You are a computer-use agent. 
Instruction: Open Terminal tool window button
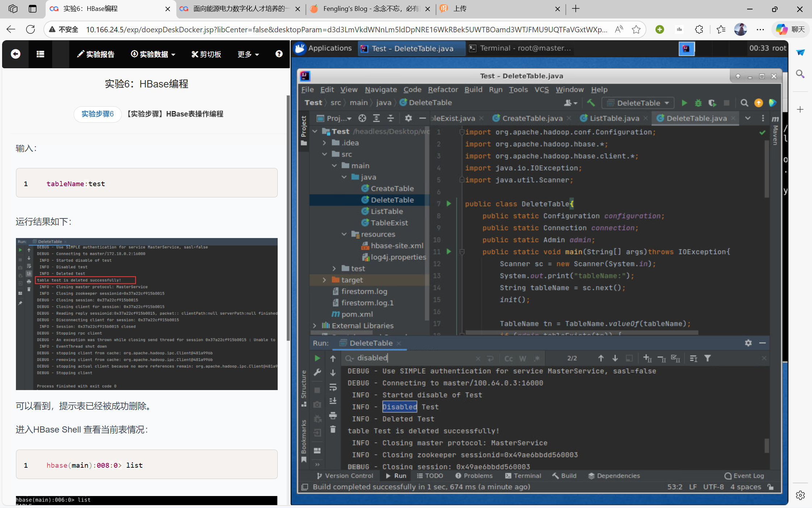tap(523, 476)
